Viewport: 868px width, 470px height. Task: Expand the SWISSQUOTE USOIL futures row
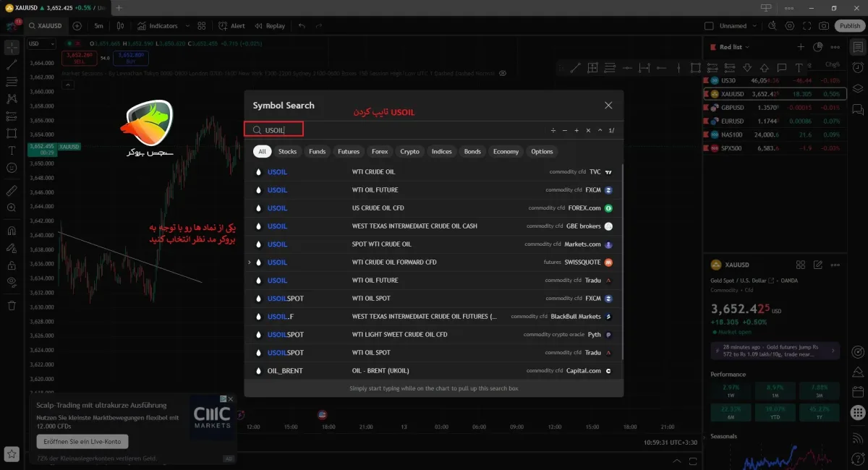250,262
